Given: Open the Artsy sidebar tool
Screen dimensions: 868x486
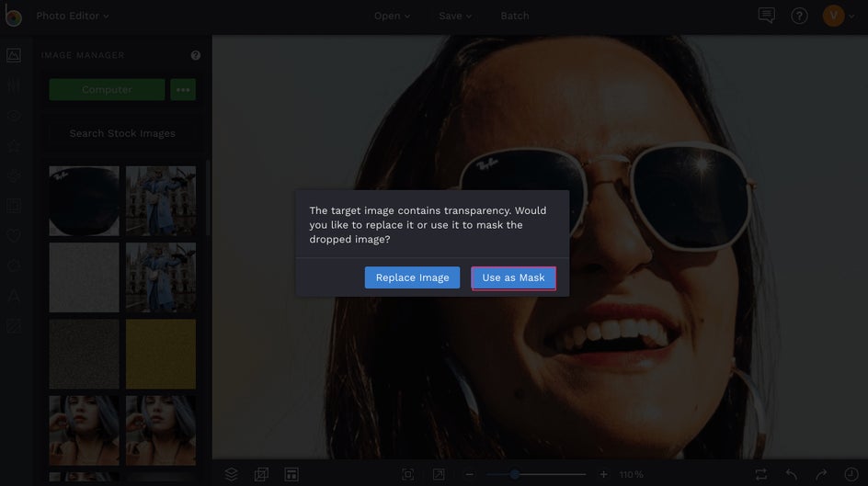Looking at the screenshot, I should [x=14, y=175].
